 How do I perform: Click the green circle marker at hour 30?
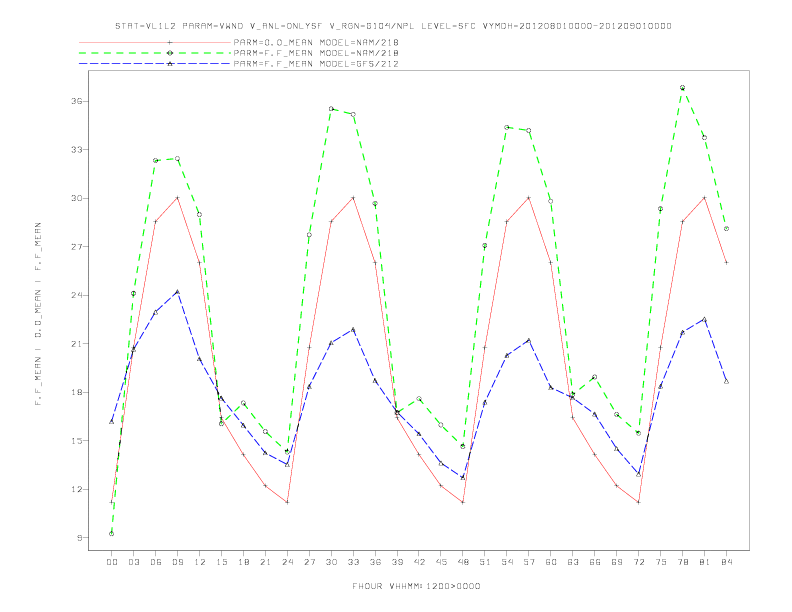tap(331, 109)
